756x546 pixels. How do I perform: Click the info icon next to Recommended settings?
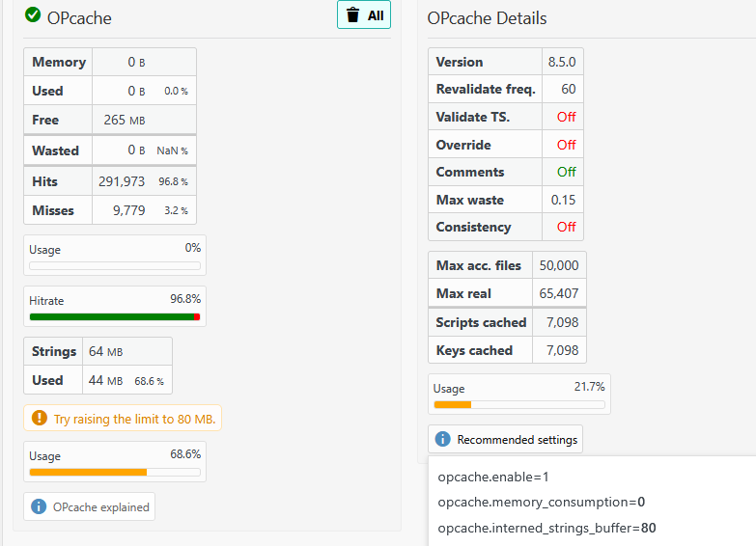click(x=442, y=439)
